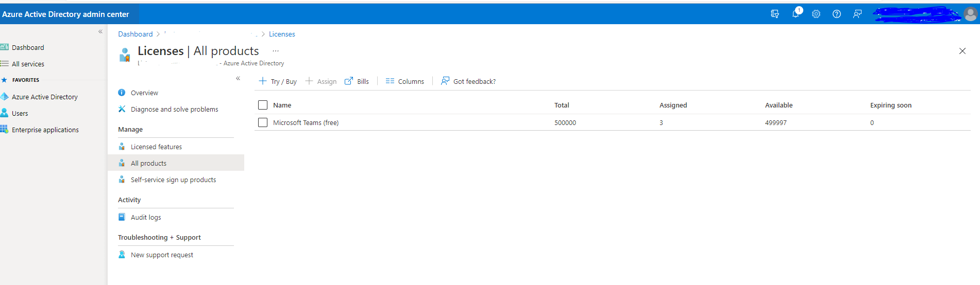
Task: Close the Licenses blade with X
Action: point(962,51)
